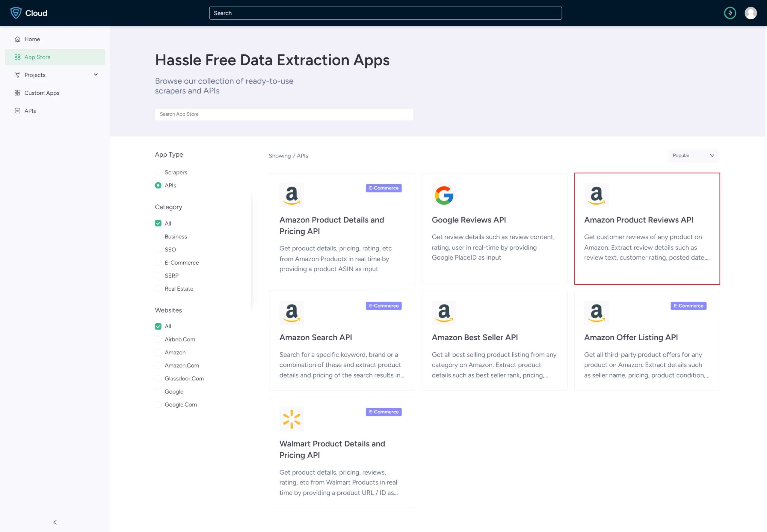Click the APIs code icon
Screen dimensions: 767x532
(17, 111)
